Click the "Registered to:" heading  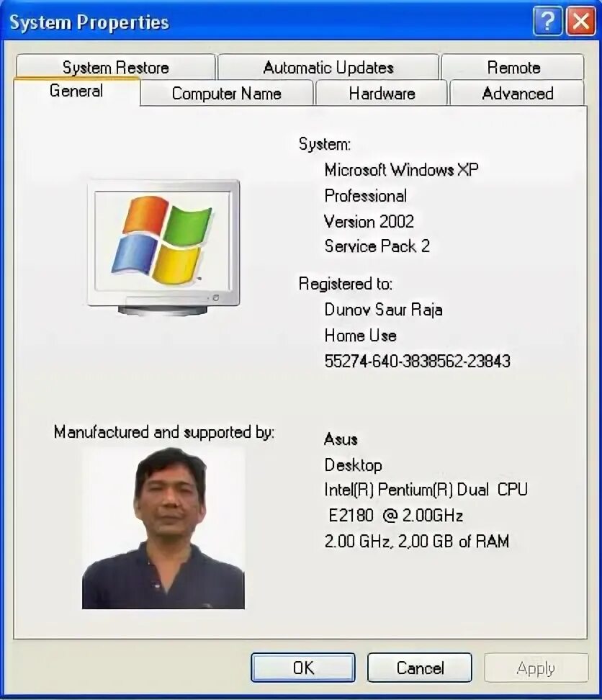pos(346,284)
